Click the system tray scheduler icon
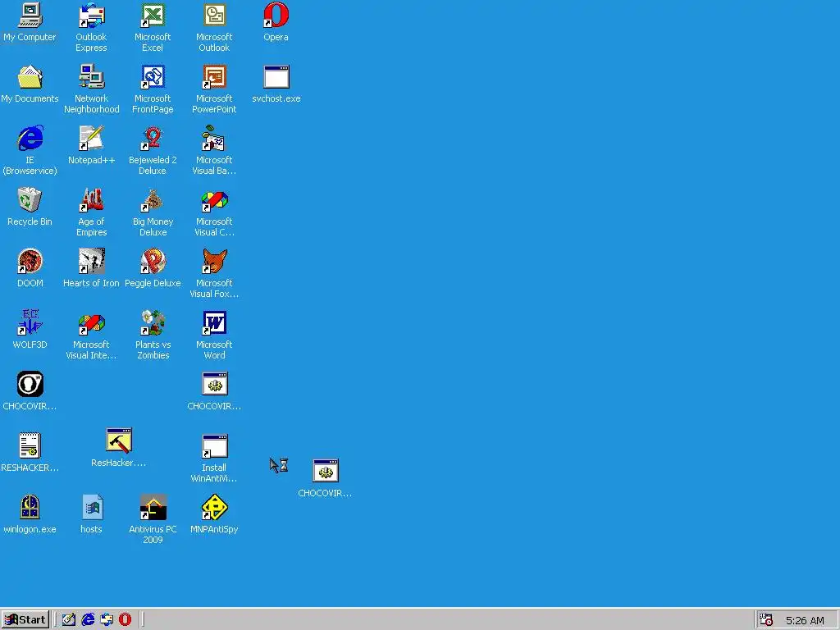Viewport: 840px width, 630px height. click(x=766, y=620)
